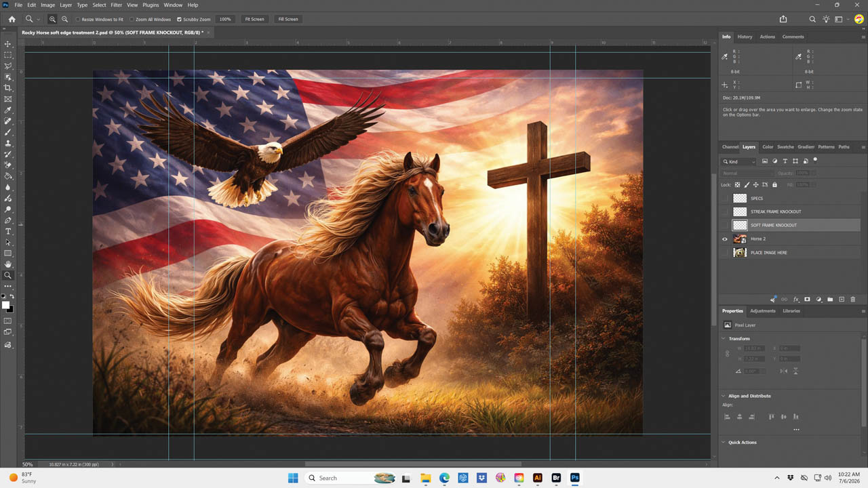Click Create new layer icon
868x488 pixels.
click(842, 300)
